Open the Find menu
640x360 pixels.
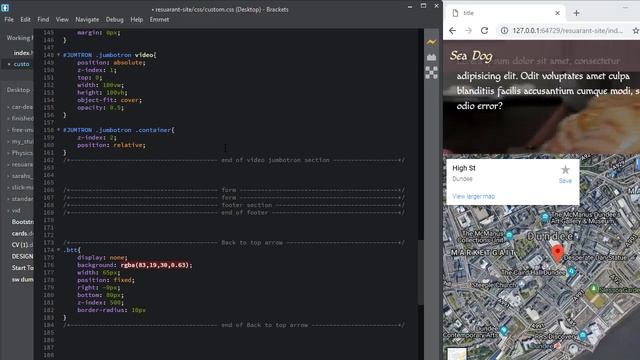(43, 20)
